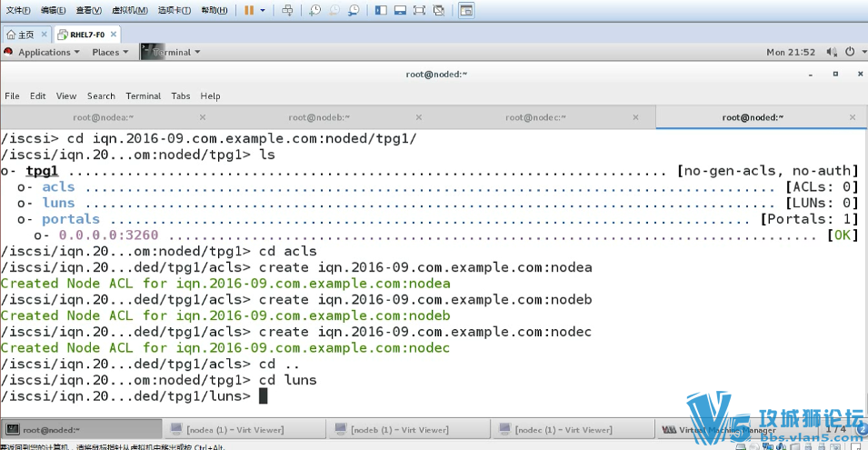Image resolution: width=868 pixels, height=450 pixels.
Task: Open the 查看(V) menu
Action: (x=88, y=10)
